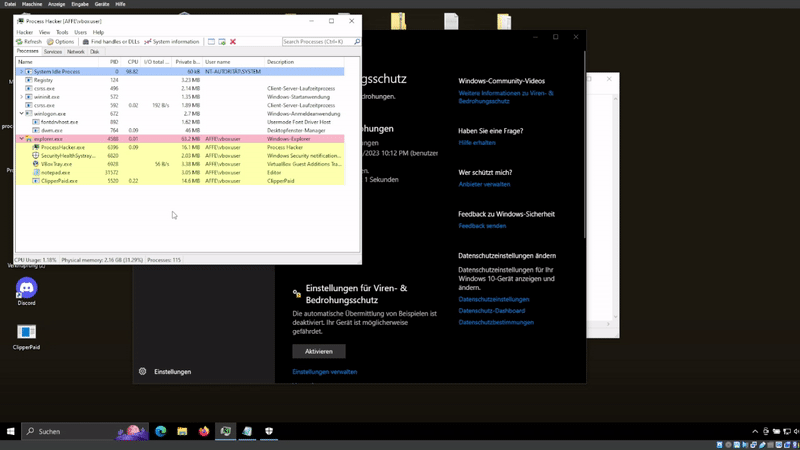Open System information graph
The height and width of the screenshot is (450, 800).
[x=171, y=42]
